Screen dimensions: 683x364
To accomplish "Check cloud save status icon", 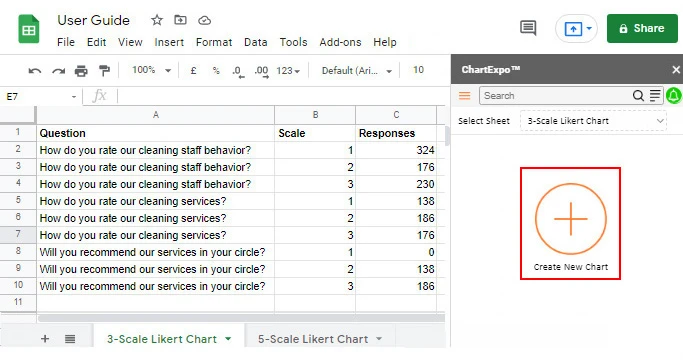I will 204,20.
